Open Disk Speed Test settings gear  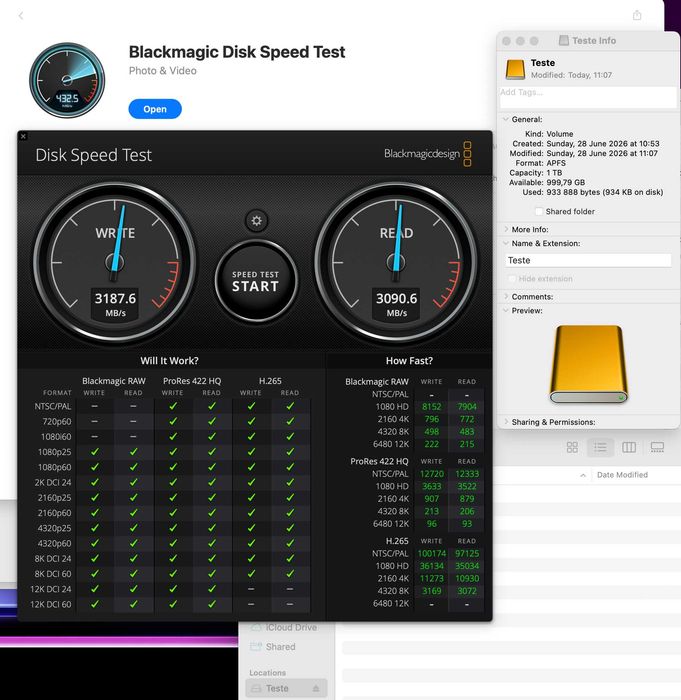(x=256, y=221)
